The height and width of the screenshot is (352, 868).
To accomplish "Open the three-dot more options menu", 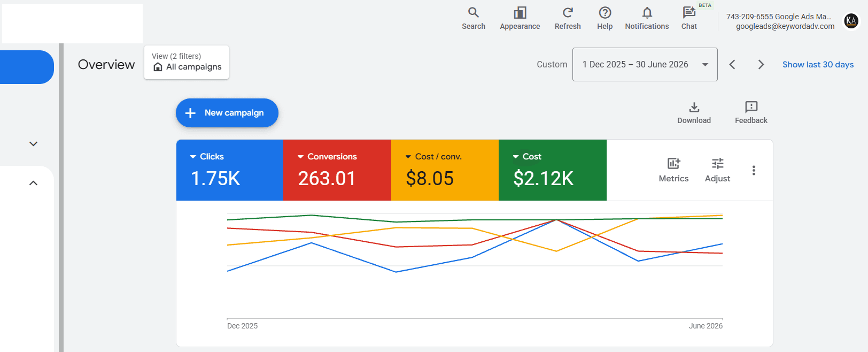I will [x=754, y=170].
